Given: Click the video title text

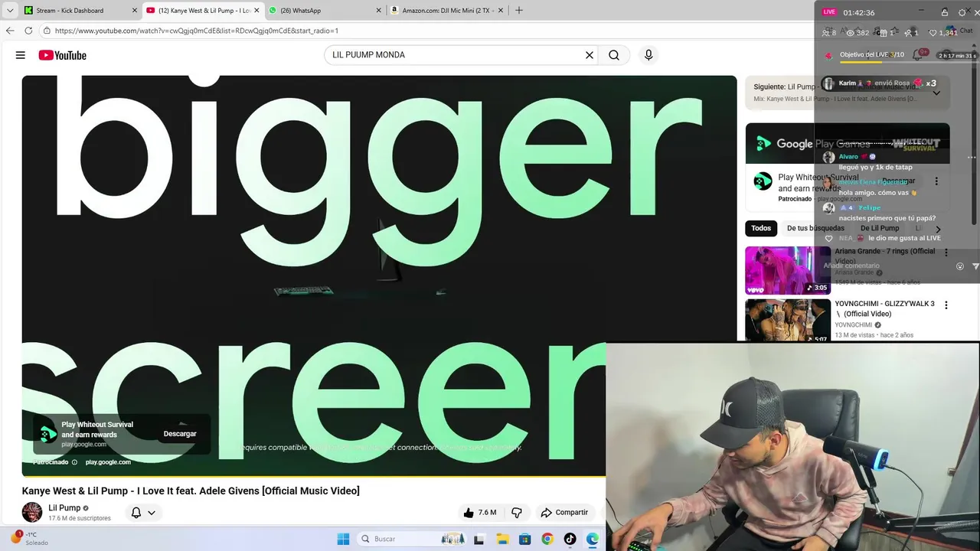Looking at the screenshot, I should click(x=191, y=491).
